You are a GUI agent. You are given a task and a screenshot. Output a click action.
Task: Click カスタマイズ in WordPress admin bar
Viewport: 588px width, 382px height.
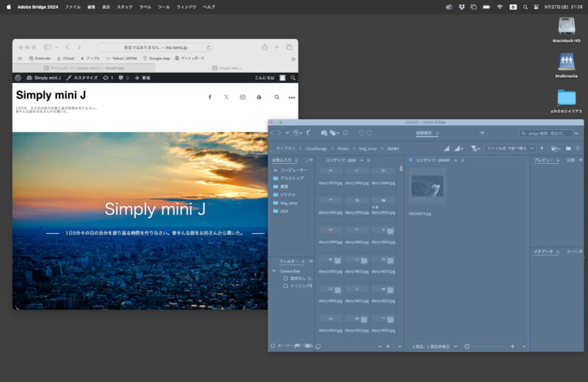point(82,78)
